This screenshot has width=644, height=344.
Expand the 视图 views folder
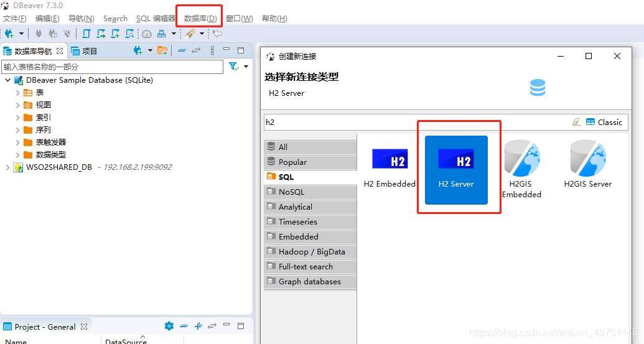tap(17, 105)
